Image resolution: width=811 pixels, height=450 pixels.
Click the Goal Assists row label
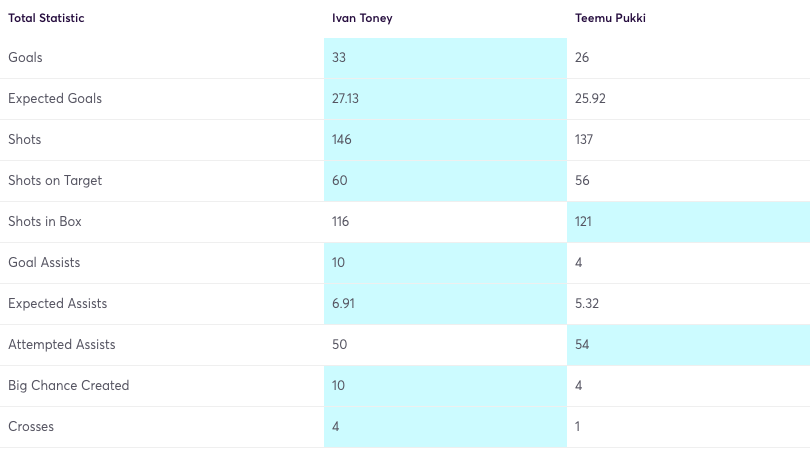pos(44,263)
